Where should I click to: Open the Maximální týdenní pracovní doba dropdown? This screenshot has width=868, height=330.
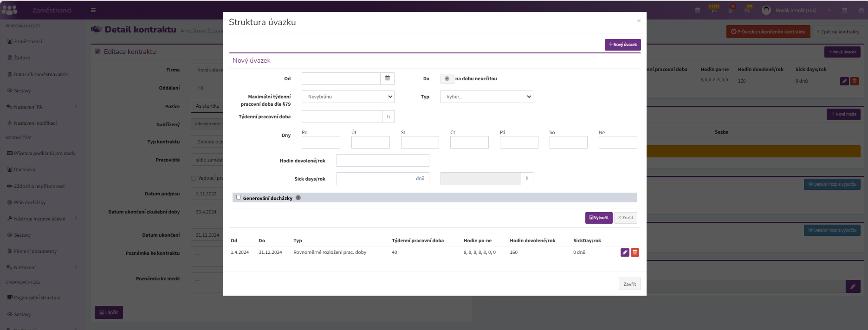pyautogui.click(x=348, y=97)
